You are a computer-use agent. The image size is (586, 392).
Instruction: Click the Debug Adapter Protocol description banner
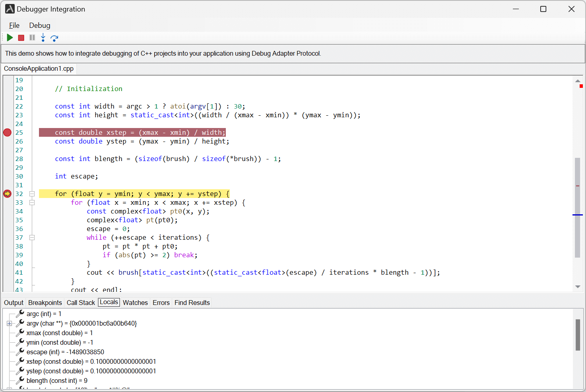[x=293, y=53]
